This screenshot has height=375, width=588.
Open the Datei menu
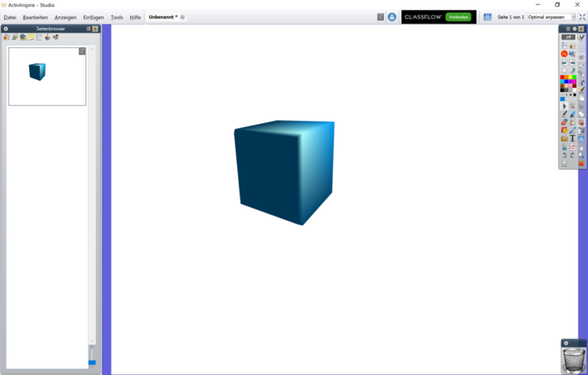(10, 17)
